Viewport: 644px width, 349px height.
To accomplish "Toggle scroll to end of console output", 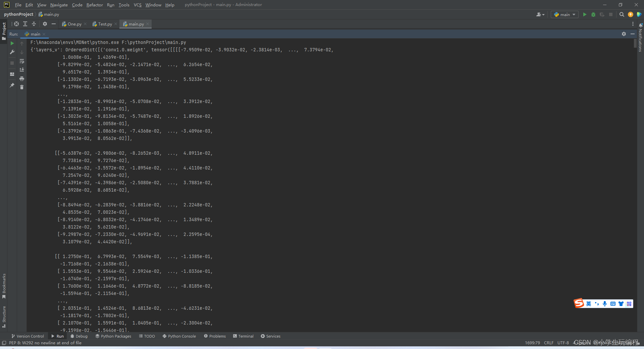I will click(22, 70).
